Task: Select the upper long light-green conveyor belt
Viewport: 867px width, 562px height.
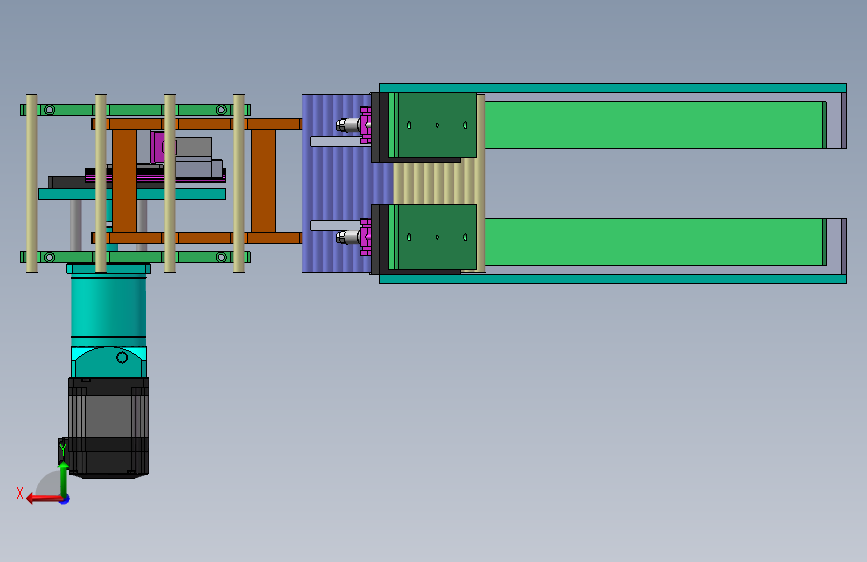Action: coord(655,125)
